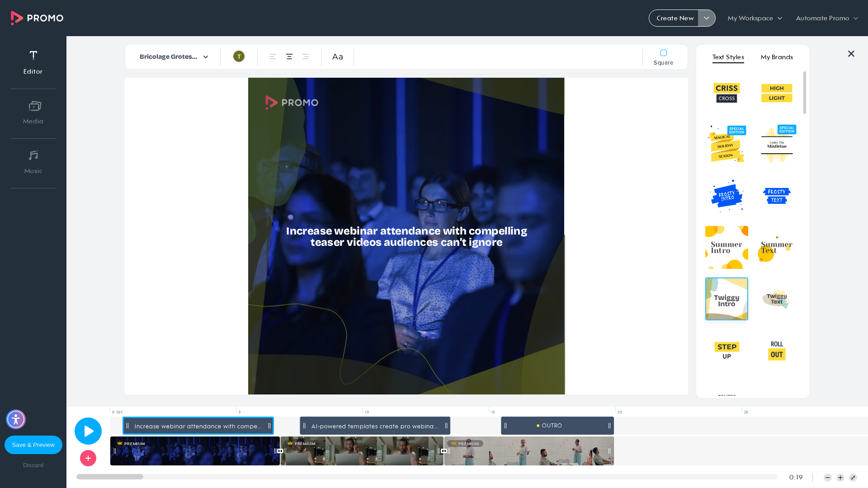
Task: Apply the Frosty Text style
Action: pos(777,196)
